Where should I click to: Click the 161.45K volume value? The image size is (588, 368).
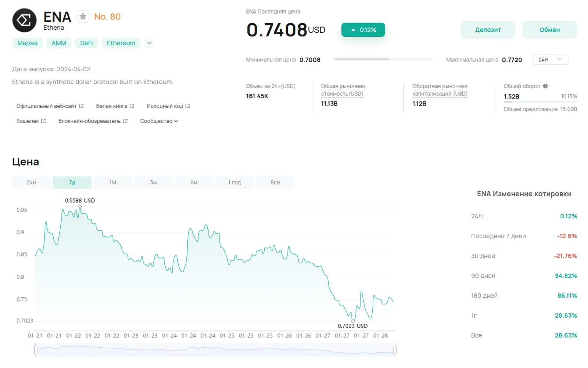pyautogui.click(x=257, y=96)
